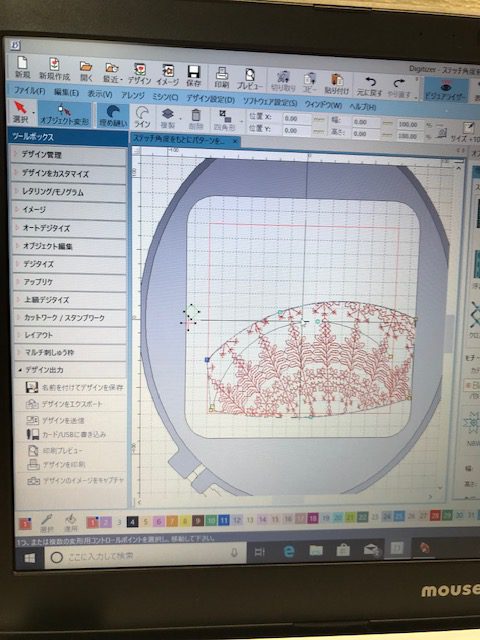Screen dimensions: 480x640
Task: Open dropdown arrow next to 選択 tool
Action: 34,113
